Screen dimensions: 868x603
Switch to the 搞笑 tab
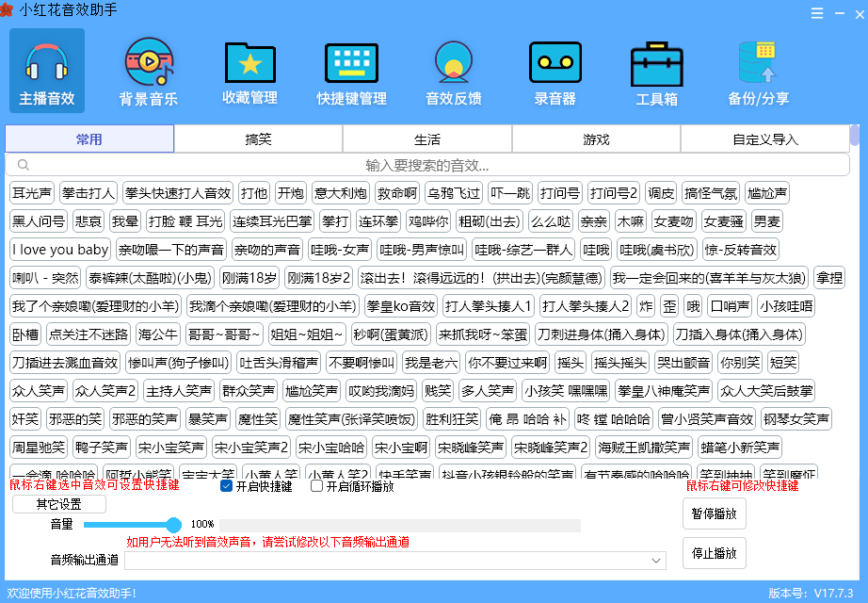click(259, 139)
